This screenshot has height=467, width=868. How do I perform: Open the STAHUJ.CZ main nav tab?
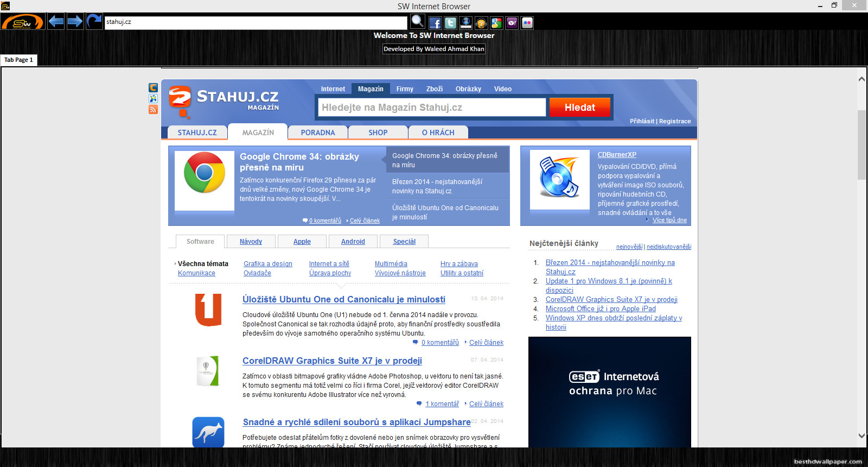197,132
